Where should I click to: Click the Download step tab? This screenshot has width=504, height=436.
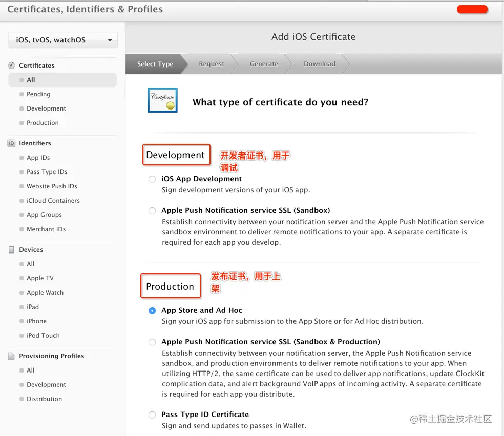[320, 64]
